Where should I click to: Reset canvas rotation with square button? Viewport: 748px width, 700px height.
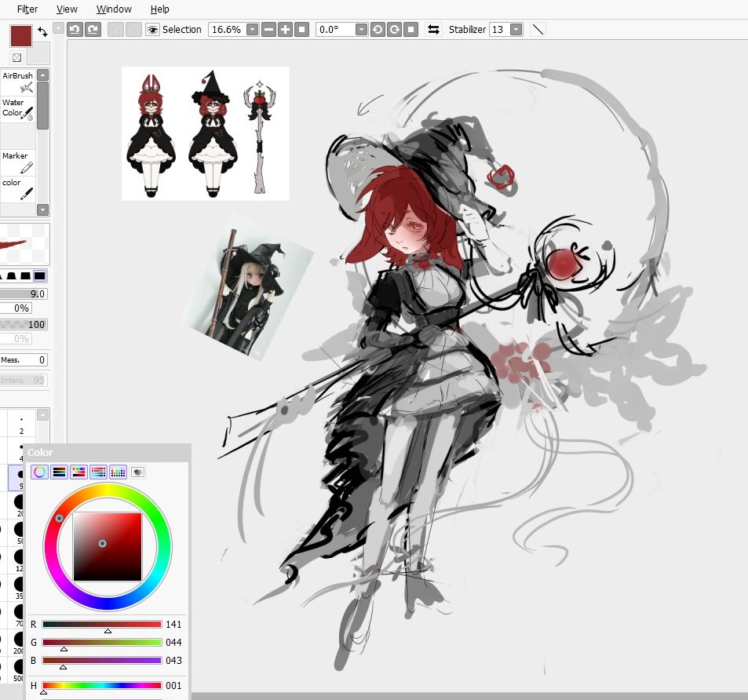coord(410,30)
